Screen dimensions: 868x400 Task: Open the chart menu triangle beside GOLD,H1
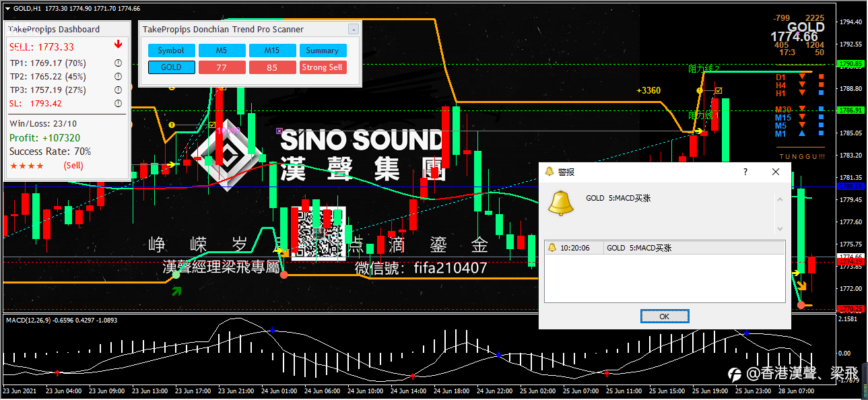pyautogui.click(x=7, y=8)
